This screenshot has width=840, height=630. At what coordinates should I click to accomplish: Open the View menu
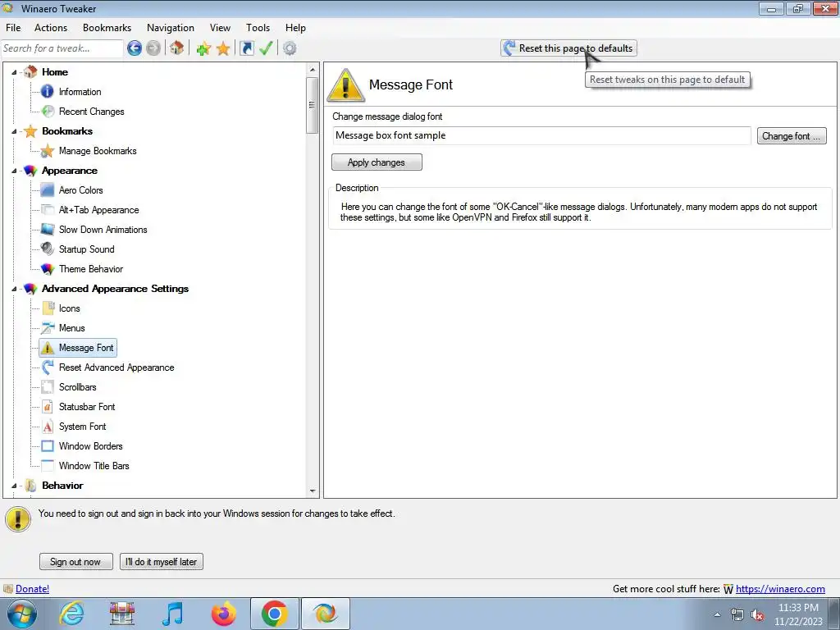[x=220, y=28]
